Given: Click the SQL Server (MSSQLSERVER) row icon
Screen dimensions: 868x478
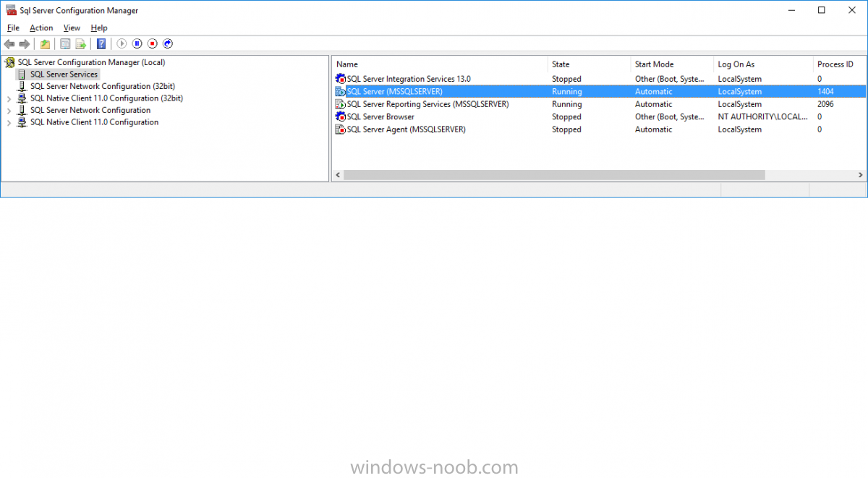Looking at the screenshot, I should 341,92.
